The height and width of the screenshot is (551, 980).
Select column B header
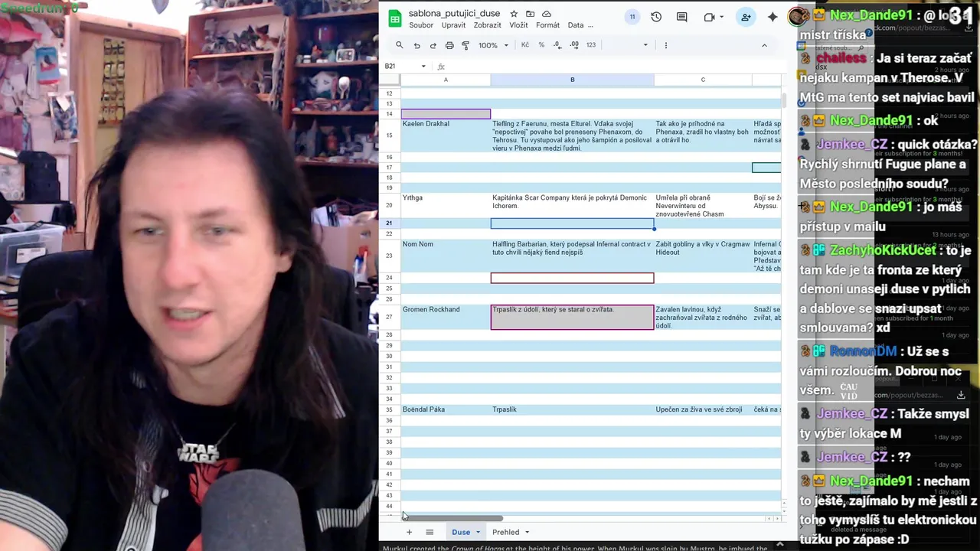pos(572,80)
